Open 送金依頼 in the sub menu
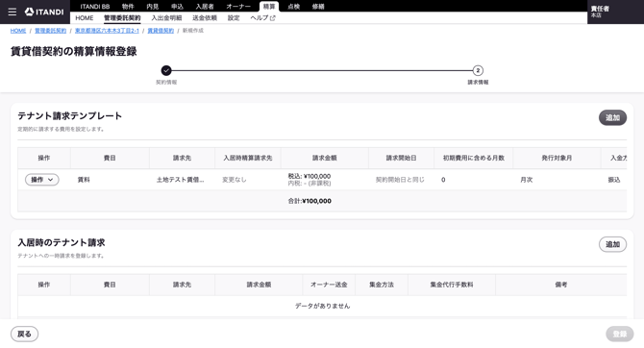 205,18
